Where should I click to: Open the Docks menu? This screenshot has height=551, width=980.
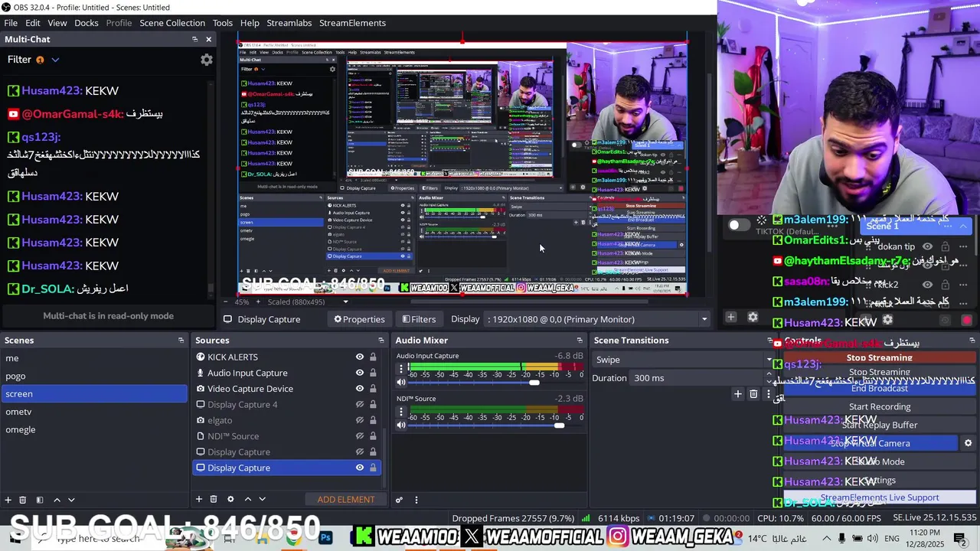87,23
